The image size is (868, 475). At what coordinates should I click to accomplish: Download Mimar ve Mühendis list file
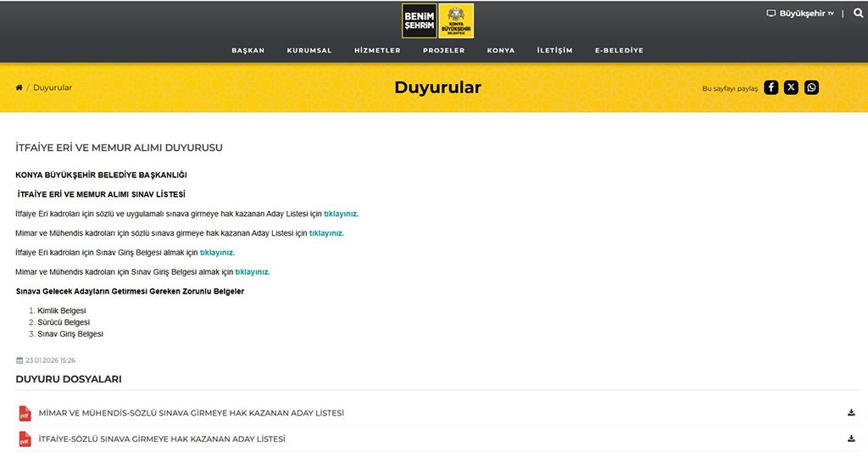tap(851, 413)
